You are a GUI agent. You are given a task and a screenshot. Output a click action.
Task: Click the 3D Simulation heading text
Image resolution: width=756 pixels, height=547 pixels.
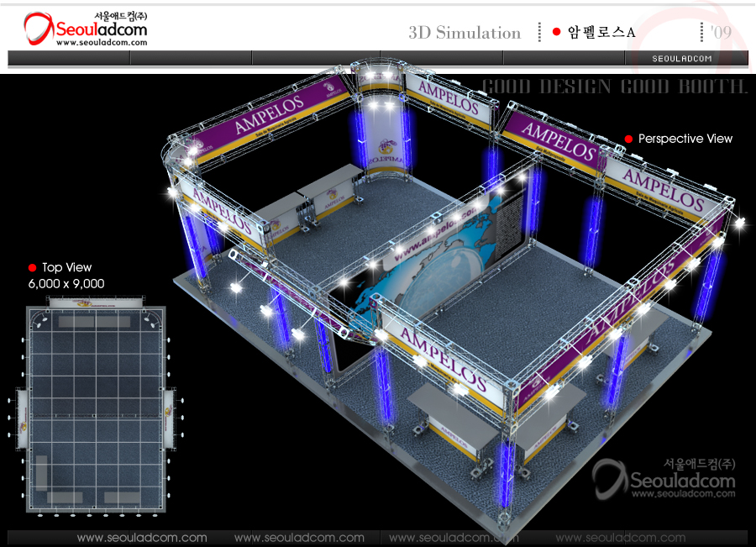pyautogui.click(x=465, y=33)
